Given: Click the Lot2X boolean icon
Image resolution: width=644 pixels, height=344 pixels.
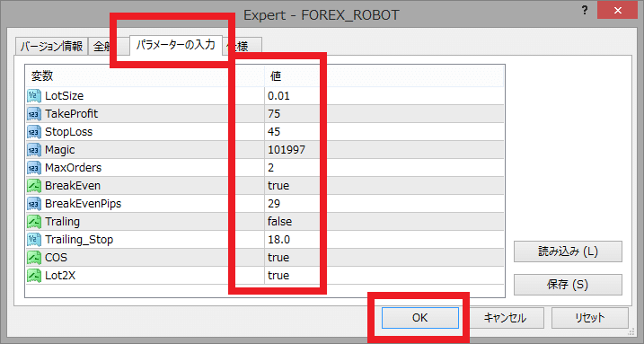Looking at the screenshot, I should [x=34, y=276].
